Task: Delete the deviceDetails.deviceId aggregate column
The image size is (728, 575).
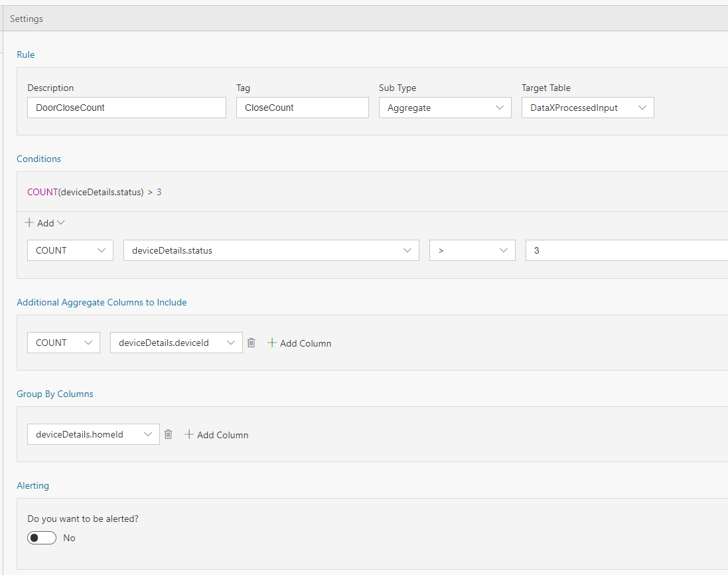Action: pyautogui.click(x=251, y=343)
